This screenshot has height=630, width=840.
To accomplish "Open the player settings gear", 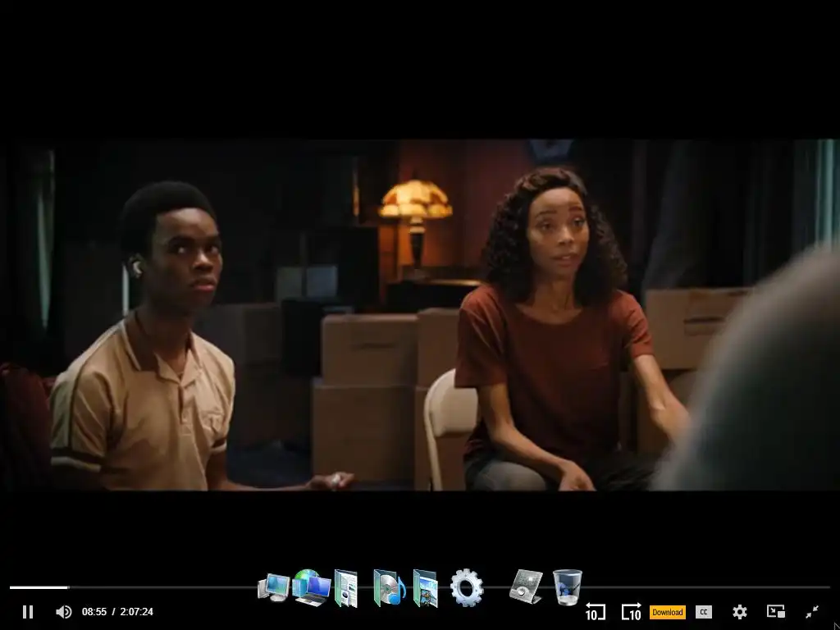I will (740, 612).
